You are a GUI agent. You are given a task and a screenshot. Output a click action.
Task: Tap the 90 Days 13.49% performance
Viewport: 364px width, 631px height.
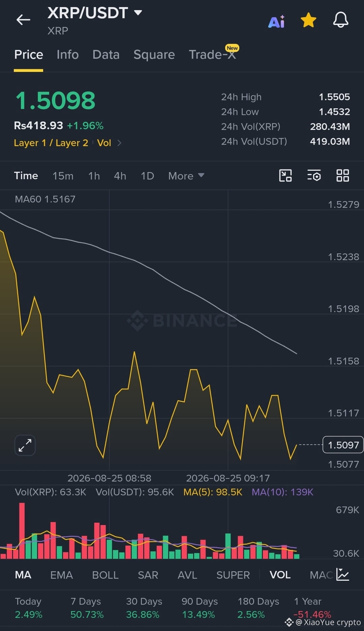[x=200, y=608]
